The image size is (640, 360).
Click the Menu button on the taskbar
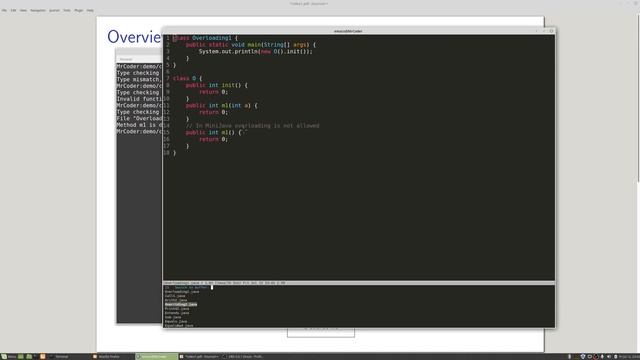(x=9, y=356)
